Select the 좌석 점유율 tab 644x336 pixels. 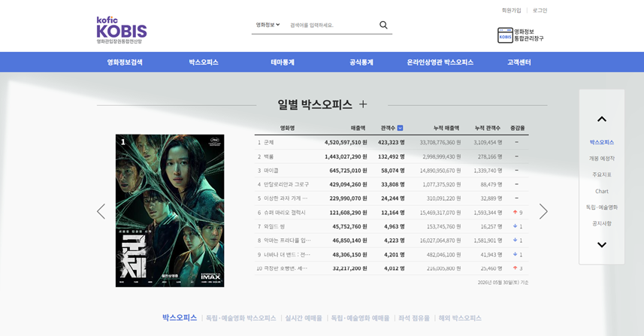[414, 318]
